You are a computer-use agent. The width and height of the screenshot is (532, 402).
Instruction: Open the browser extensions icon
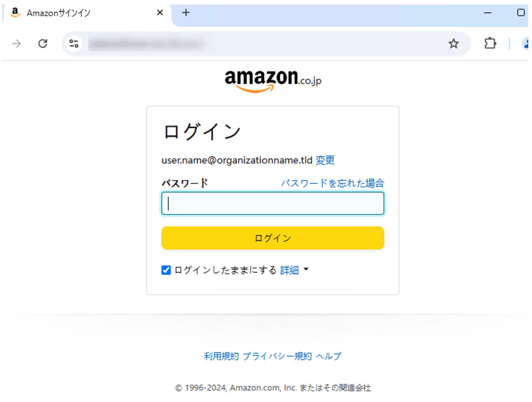(x=490, y=43)
